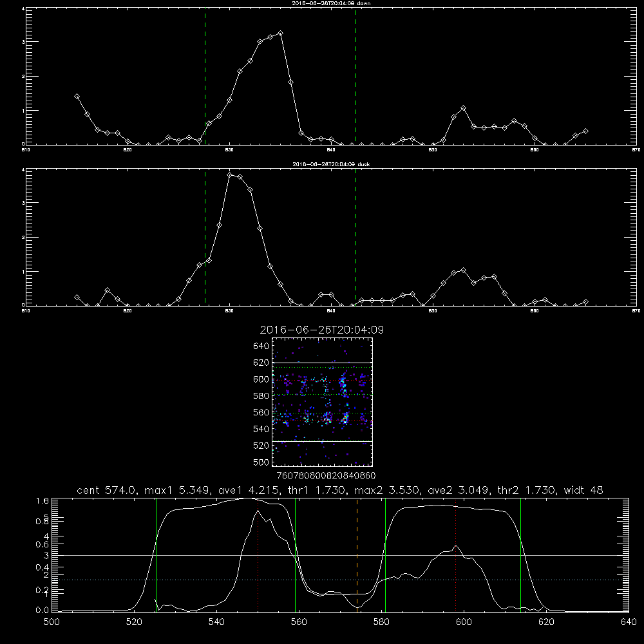Click the 830 tick label under the dawn plot
The image size is (644, 644).
[229, 150]
